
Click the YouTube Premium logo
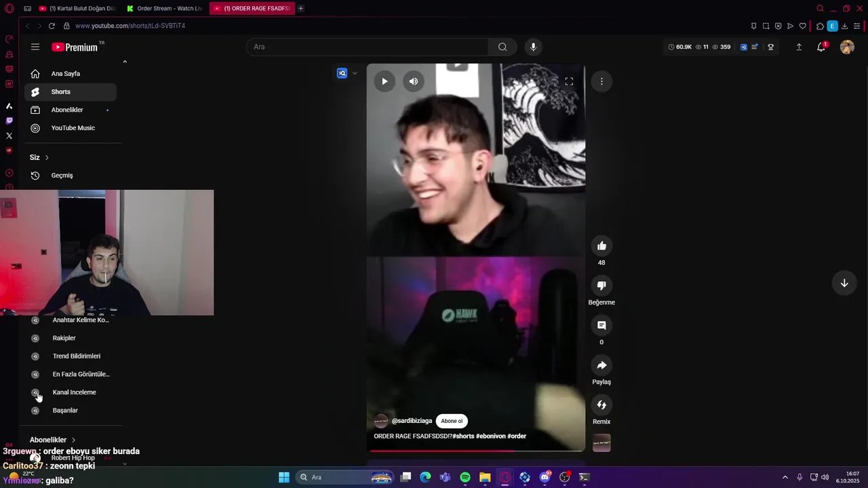point(75,47)
